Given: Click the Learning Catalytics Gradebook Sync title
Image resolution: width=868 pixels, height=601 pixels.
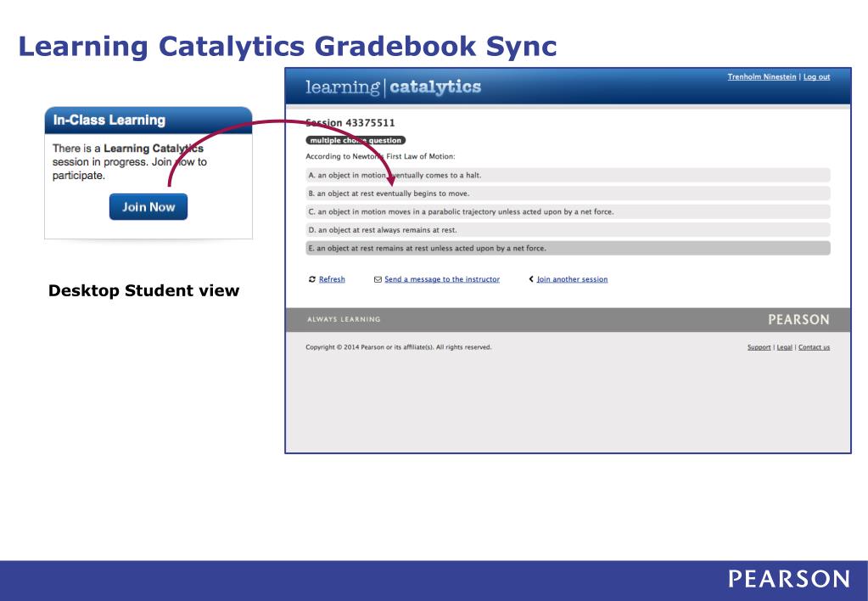Looking at the screenshot, I should (x=288, y=46).
